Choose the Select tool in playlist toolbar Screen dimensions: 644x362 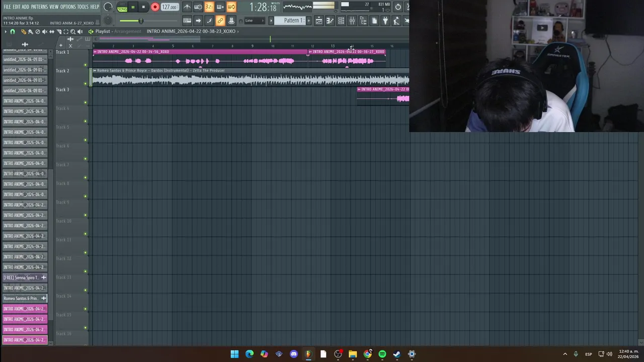(x=66, y=32)
